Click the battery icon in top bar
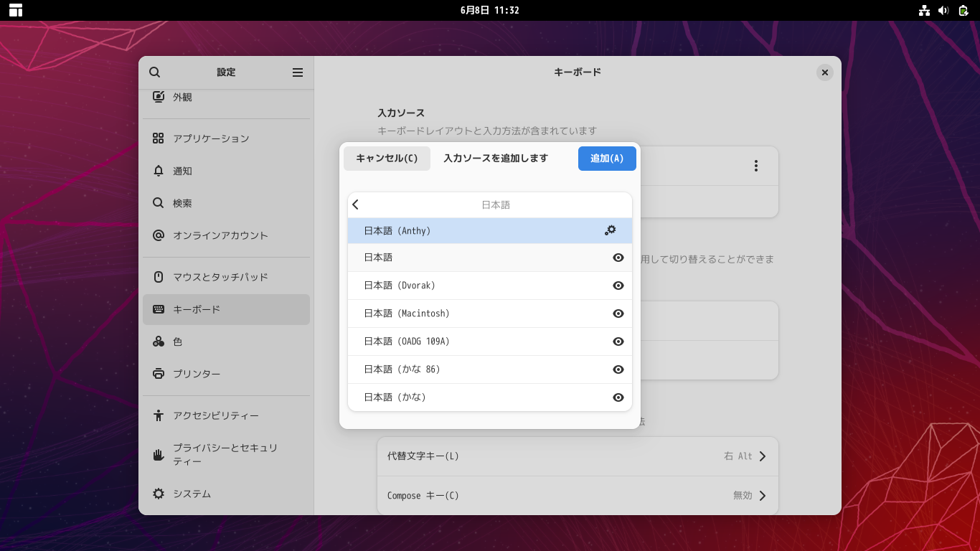 click(x=963, y=10)
